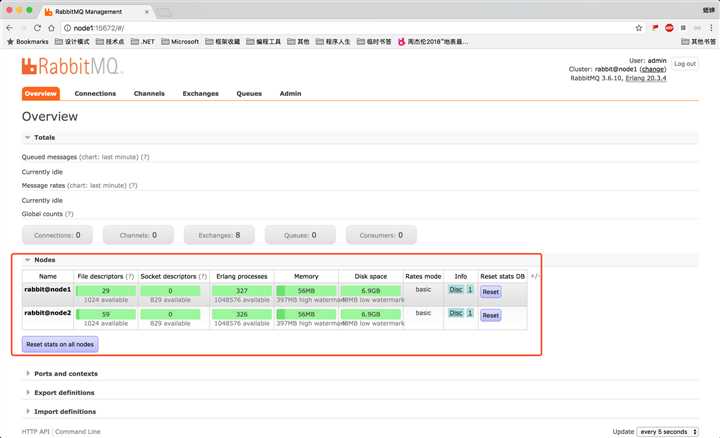Screen dimensions: 720x438
Task: Show help for File descriptors column
Action: click(x=130, y=276)
